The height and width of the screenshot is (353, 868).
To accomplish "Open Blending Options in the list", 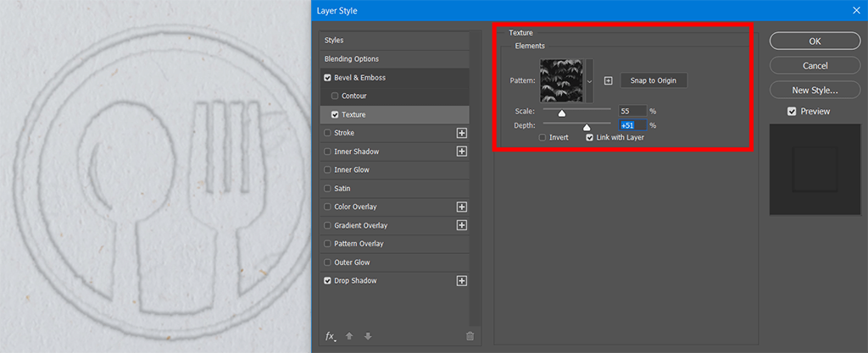I will point(352,59).
